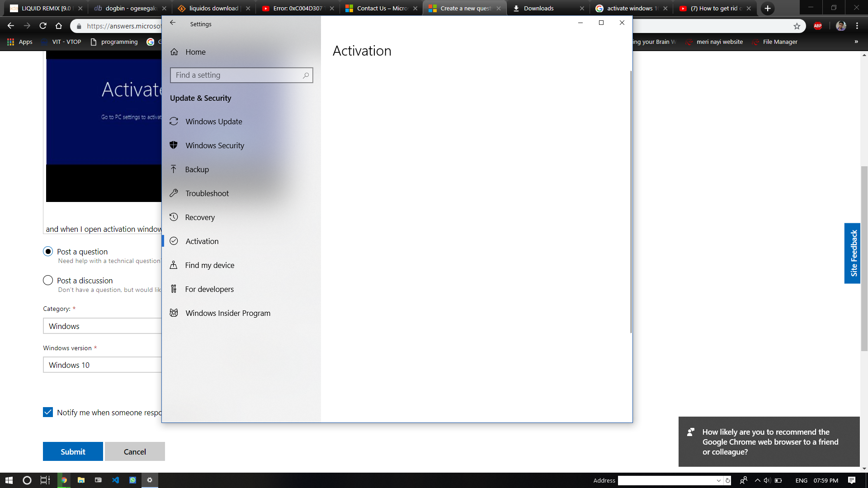Click the taskbar Address input field
Screen dimensions: 868x488
666,480
